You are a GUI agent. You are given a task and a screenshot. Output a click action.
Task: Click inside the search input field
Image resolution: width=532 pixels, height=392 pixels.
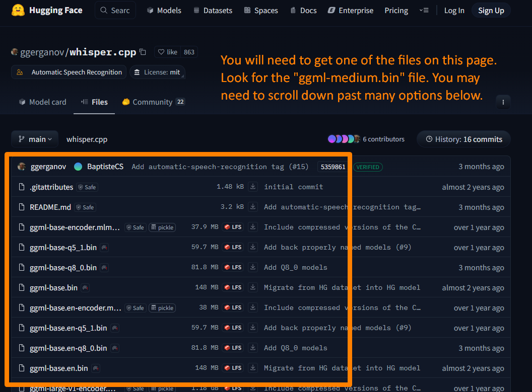coord(121,10)
